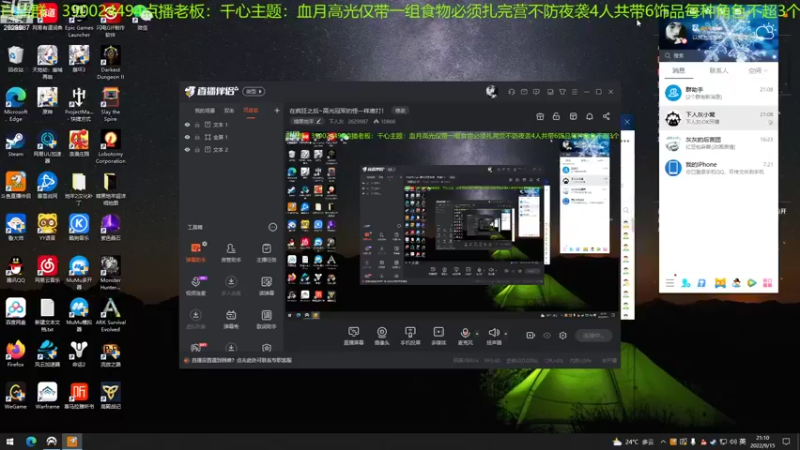Click the record video icon
800x450 pixels.
[531, 335]
